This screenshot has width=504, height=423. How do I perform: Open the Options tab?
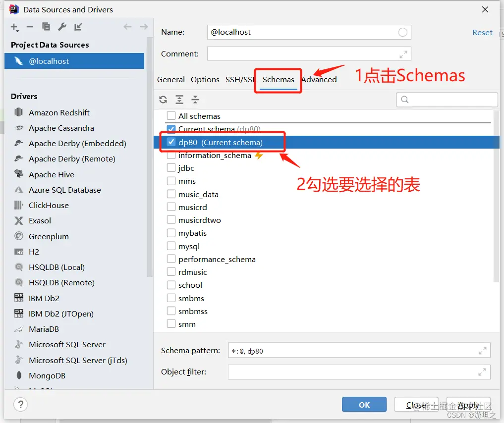tap(205, 79)
